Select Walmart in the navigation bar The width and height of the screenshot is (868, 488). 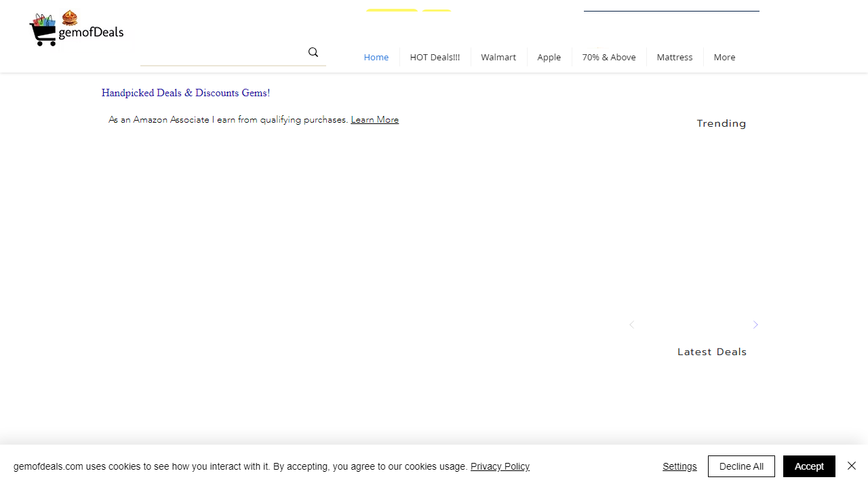click(498, 57)
